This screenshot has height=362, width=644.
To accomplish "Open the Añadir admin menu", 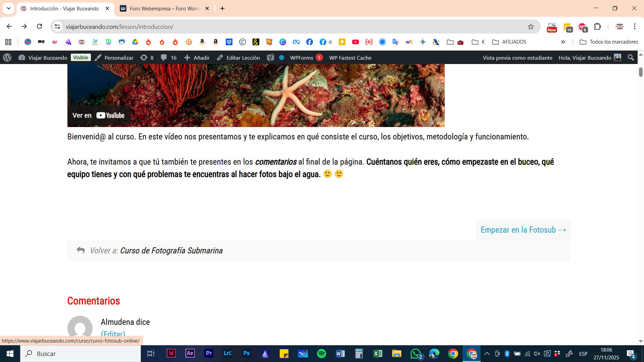I will (x=197, y=58).
